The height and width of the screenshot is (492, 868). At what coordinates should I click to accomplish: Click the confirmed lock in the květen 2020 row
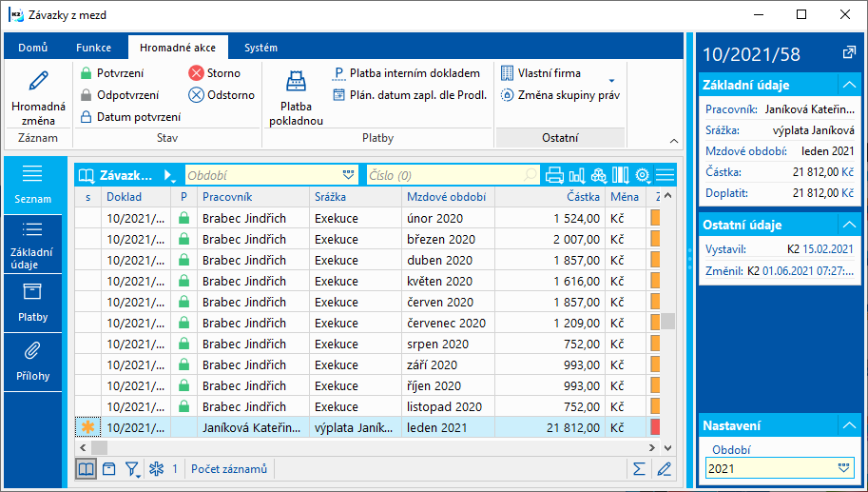tap(183, 281)
